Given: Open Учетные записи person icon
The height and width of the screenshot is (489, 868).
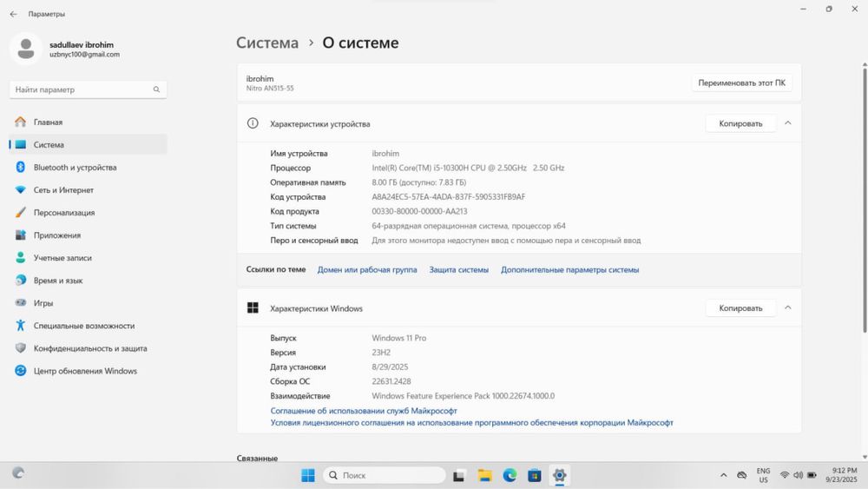Looking at the screenshot, I should [21, 258].
